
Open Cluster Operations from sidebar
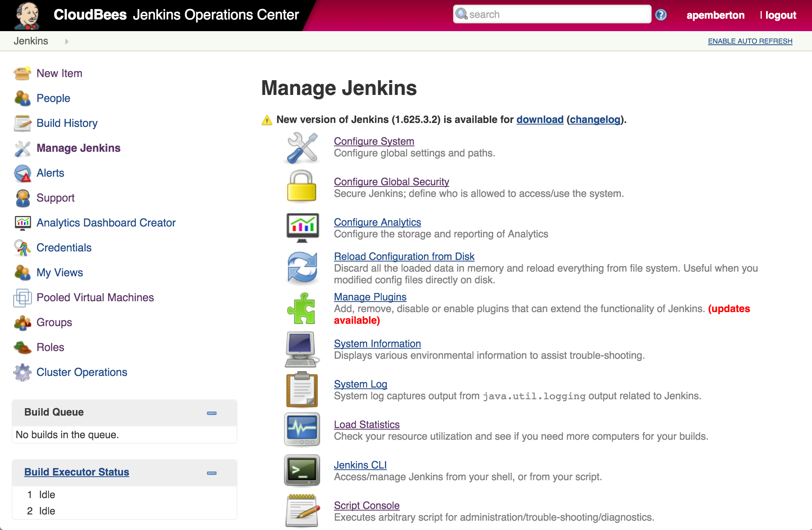click(82, 372)
